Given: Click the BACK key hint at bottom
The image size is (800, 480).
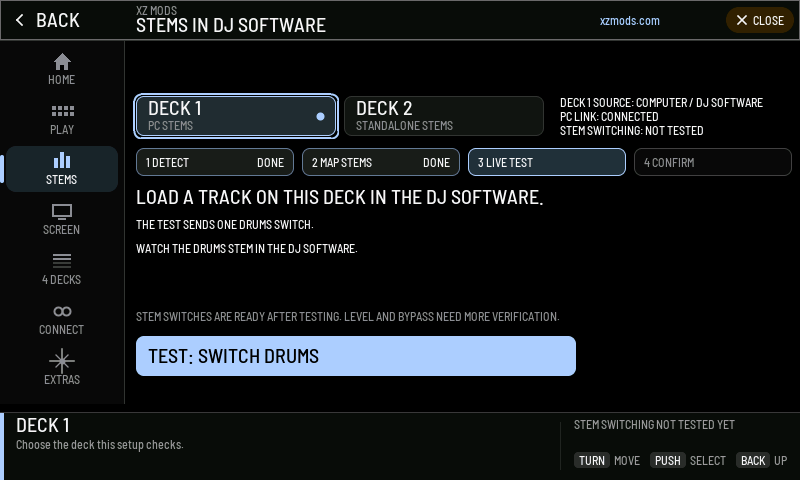Looking at the screenshot, I should (753, 461).
